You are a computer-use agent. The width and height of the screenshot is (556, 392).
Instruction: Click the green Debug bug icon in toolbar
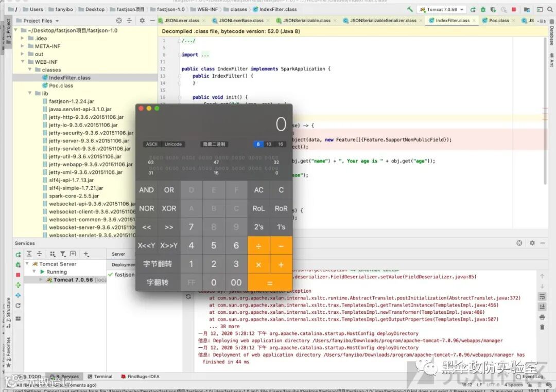pos(483,10)
